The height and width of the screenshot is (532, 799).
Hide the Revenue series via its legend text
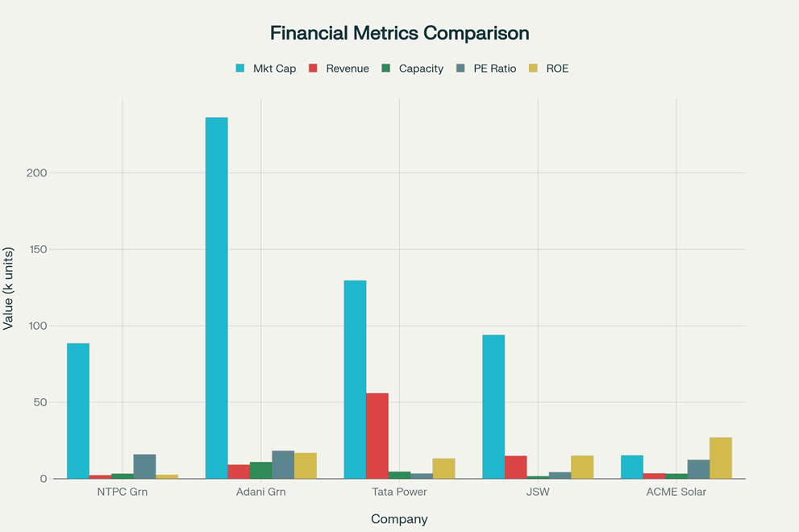pyautogui.click(x=347, y=69)
